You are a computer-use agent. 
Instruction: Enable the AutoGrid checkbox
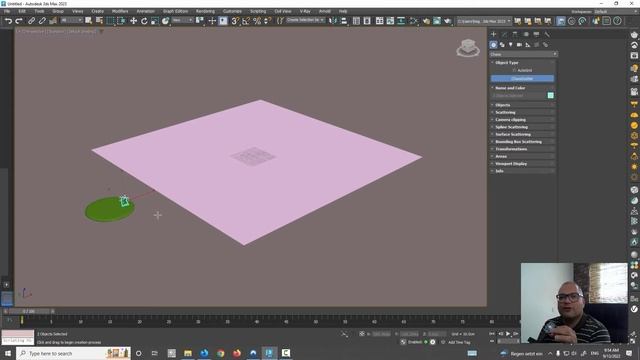tap(514, 70)
